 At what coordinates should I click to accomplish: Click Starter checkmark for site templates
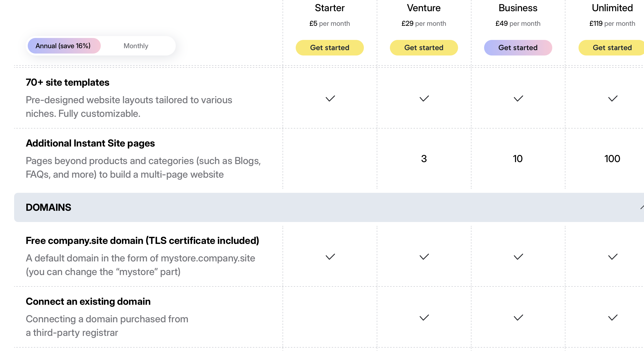click(330, 99)
